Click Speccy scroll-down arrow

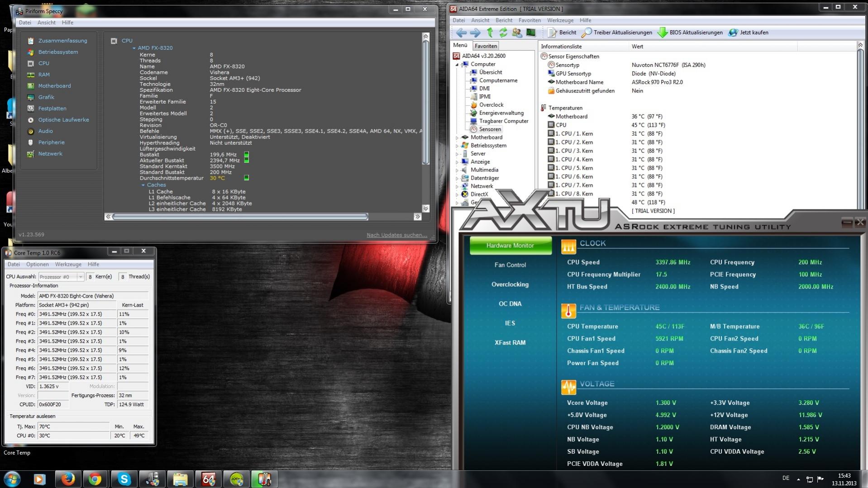click(425, 208)
